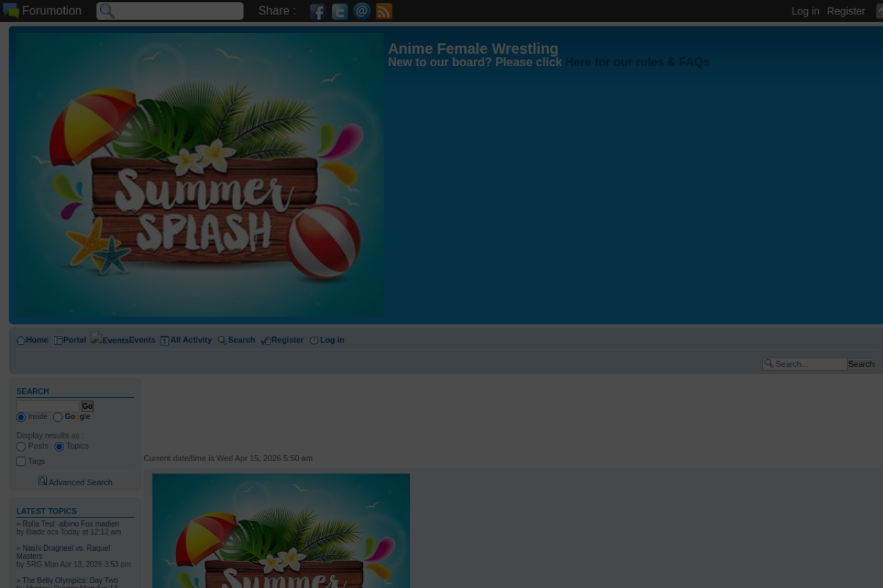The width and height of the screenshot is (883, 588).
Task: Focus the Forumotion toolbar search field
Action: tap(177, 11)
